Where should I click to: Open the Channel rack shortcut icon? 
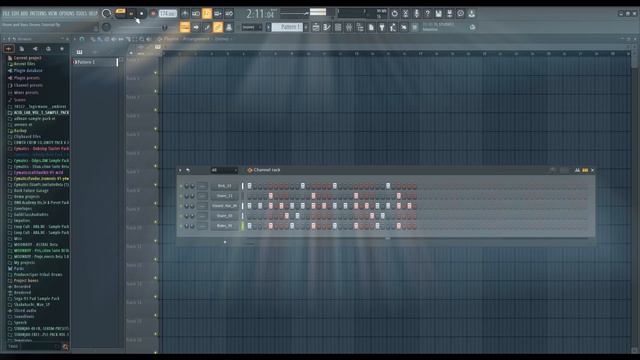point(338,27)
